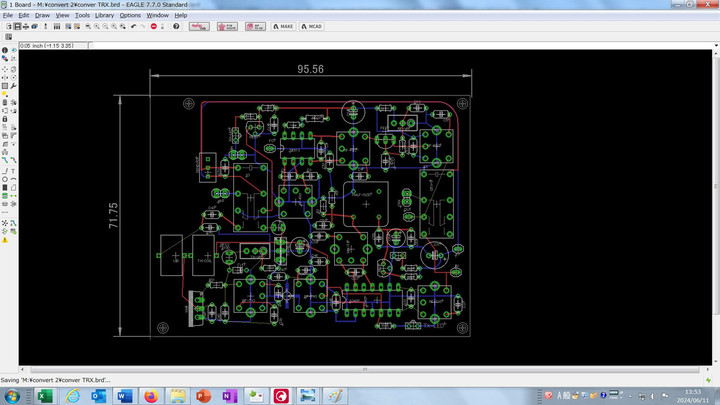Open Excel from the Windows taskbar
This screenshot has height=405, width=720.
coord(44,396)
